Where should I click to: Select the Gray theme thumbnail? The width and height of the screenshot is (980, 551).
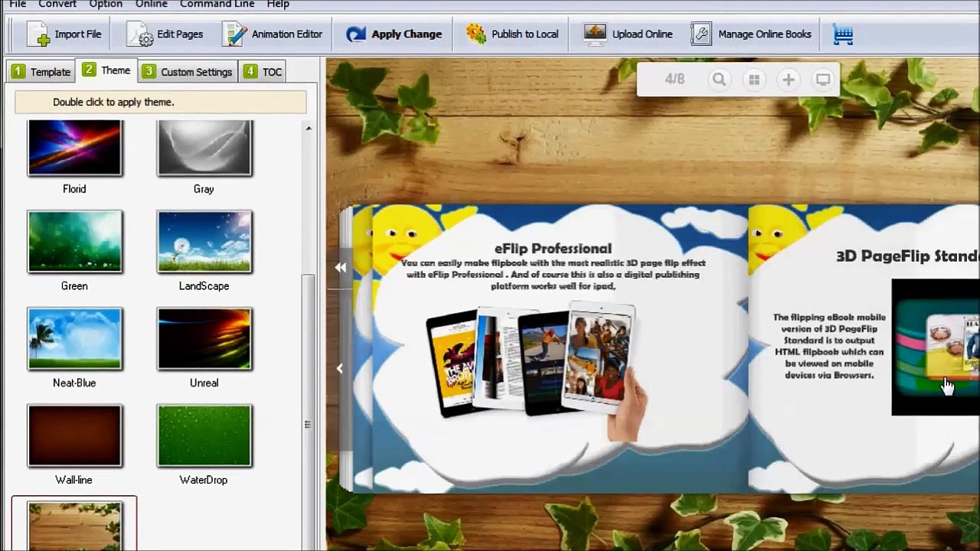(204, 148)
